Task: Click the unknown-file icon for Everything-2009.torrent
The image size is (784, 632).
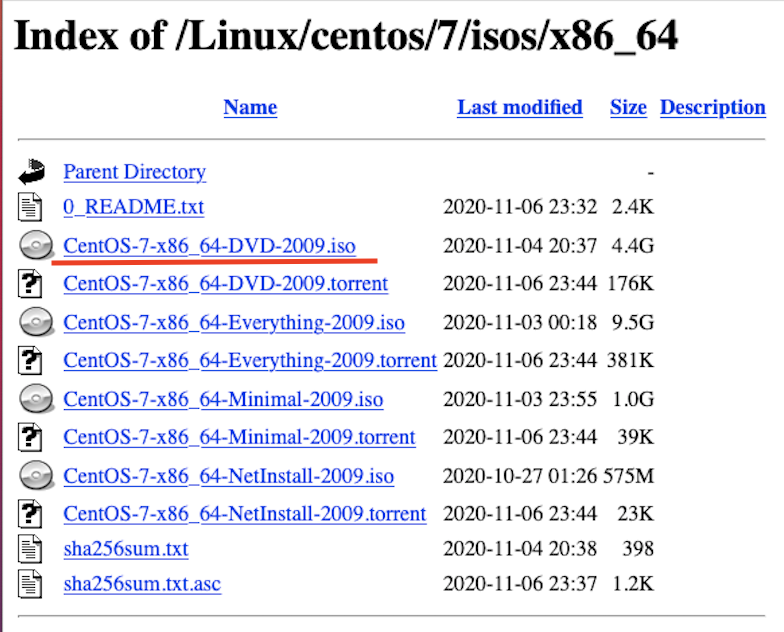Action: [x=30, y=360]
